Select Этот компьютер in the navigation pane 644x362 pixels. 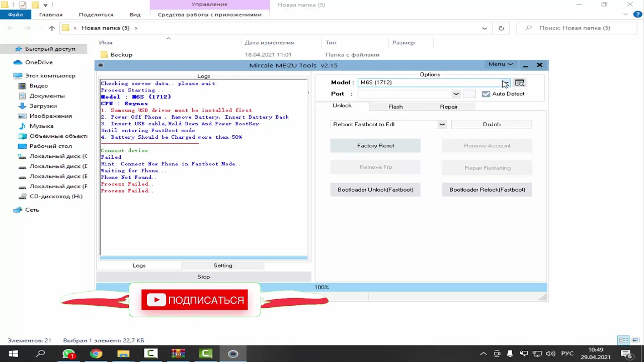[50, 76]
